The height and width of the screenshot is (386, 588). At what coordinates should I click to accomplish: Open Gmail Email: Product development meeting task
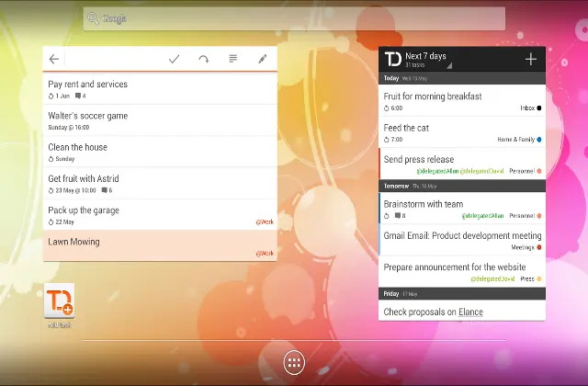click(462, 236)
